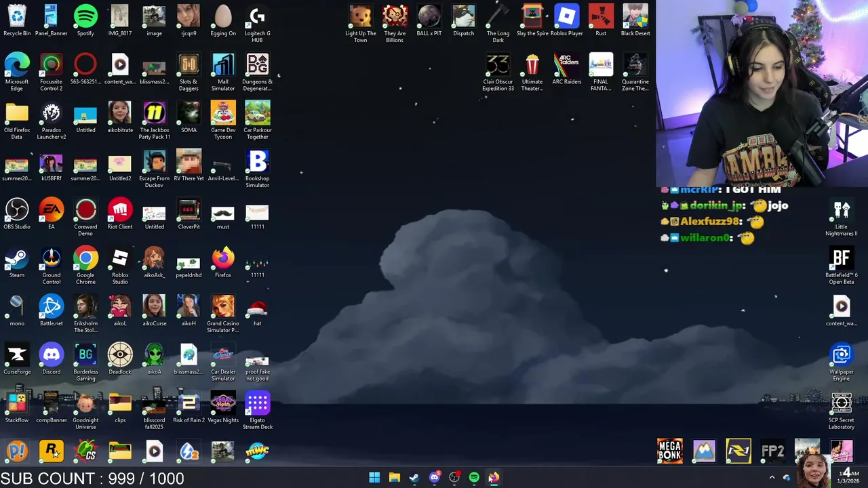Launch CurseForge desktop app

coord(17,359)
